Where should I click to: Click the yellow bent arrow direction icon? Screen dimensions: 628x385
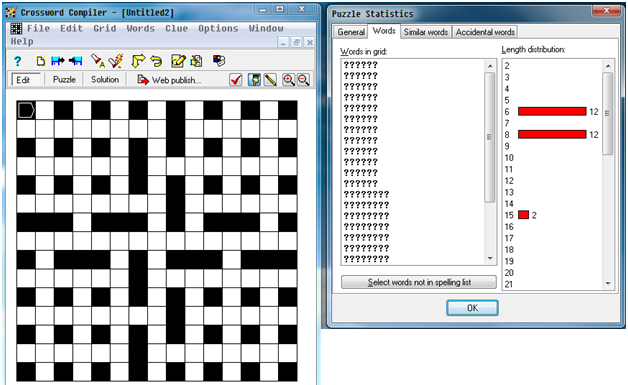pos(138,61)
